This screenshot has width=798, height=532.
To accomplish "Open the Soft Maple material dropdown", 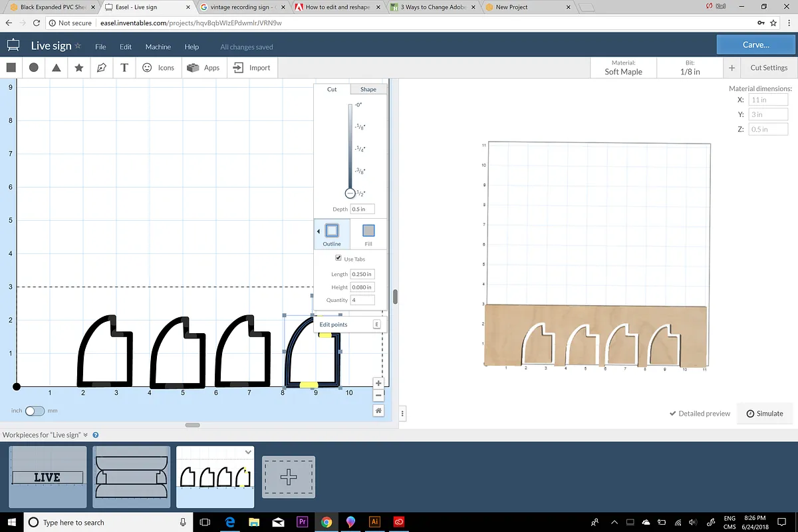I will pyautogui.click(x=623, y=68).
